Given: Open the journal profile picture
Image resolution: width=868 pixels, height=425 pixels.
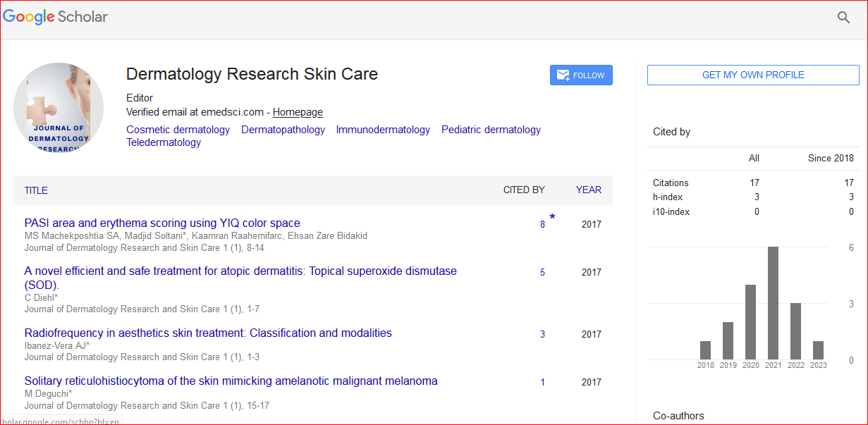Looking at the screenshot, I should click(x=59, y=108).
